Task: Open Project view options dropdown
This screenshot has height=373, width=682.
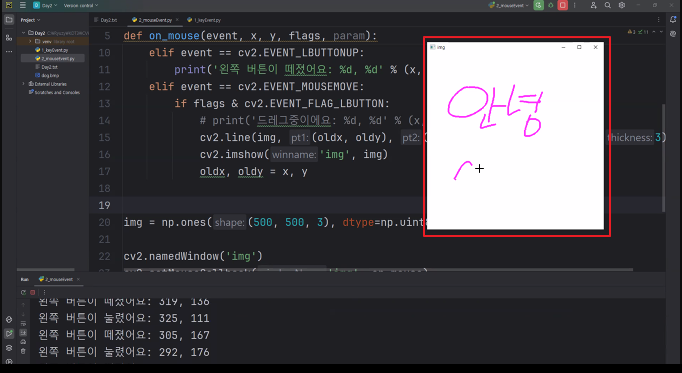Action: 30,20
